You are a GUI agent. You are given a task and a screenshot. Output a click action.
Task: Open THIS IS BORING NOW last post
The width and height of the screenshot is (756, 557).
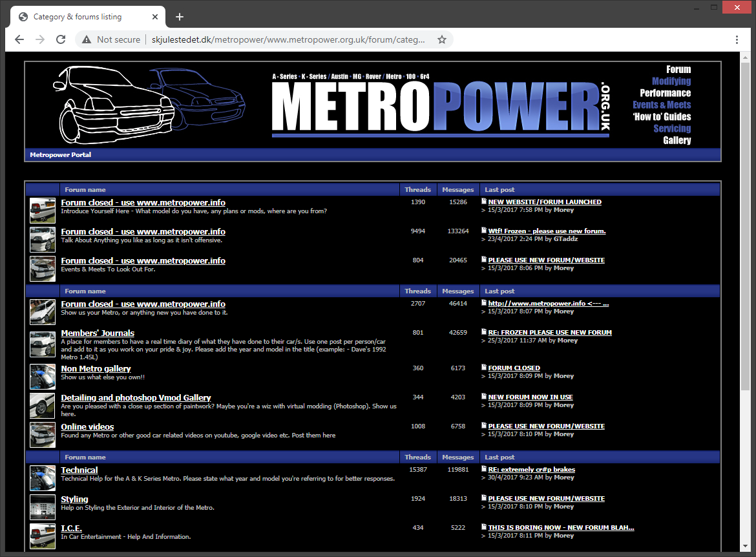pos(561,527)
